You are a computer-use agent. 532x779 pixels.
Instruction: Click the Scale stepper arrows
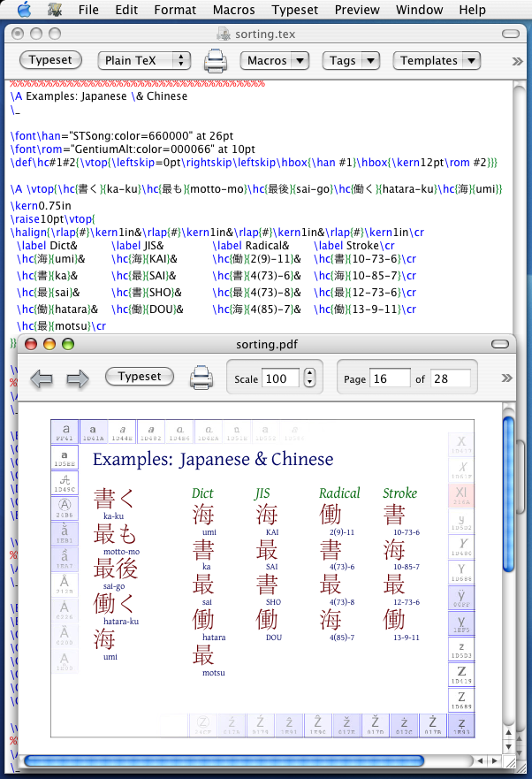[309, 378]
